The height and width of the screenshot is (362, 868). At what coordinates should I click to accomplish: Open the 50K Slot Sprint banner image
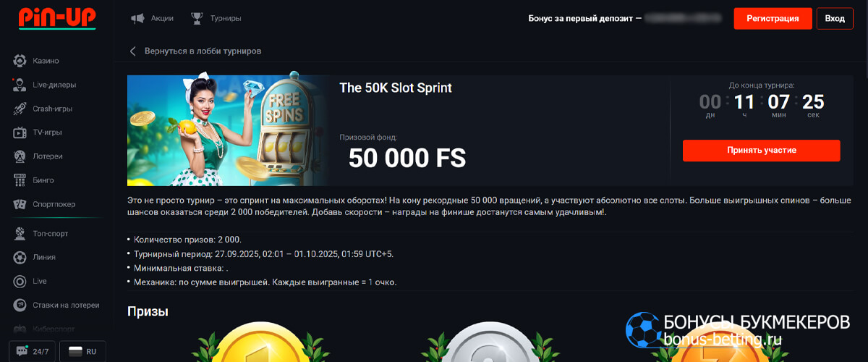click(229, 129)
